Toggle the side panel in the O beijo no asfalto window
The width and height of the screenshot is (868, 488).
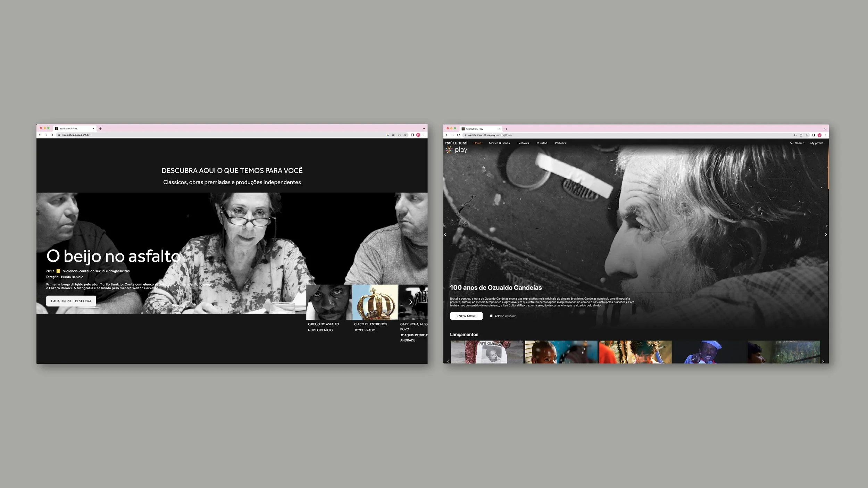[x=412, y=135]
